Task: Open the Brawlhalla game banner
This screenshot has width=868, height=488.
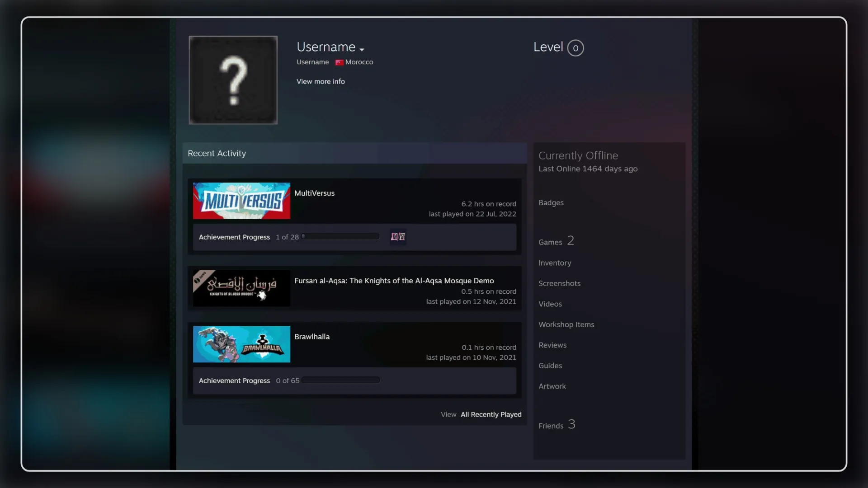Action: (241, 344)
